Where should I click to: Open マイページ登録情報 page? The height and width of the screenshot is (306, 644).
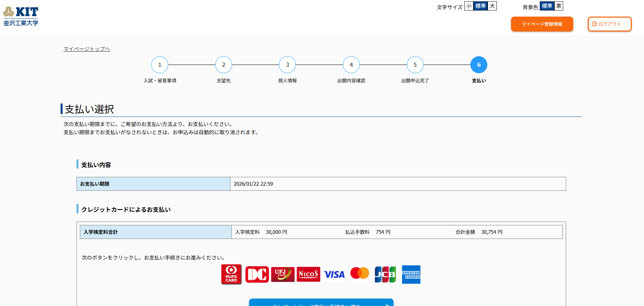tap(542, 24)
